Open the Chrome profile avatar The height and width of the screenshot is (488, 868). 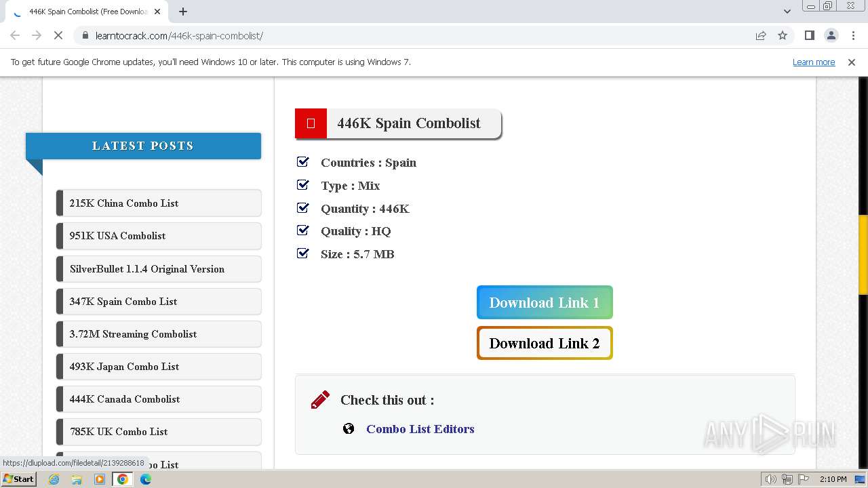pos(831,35)
